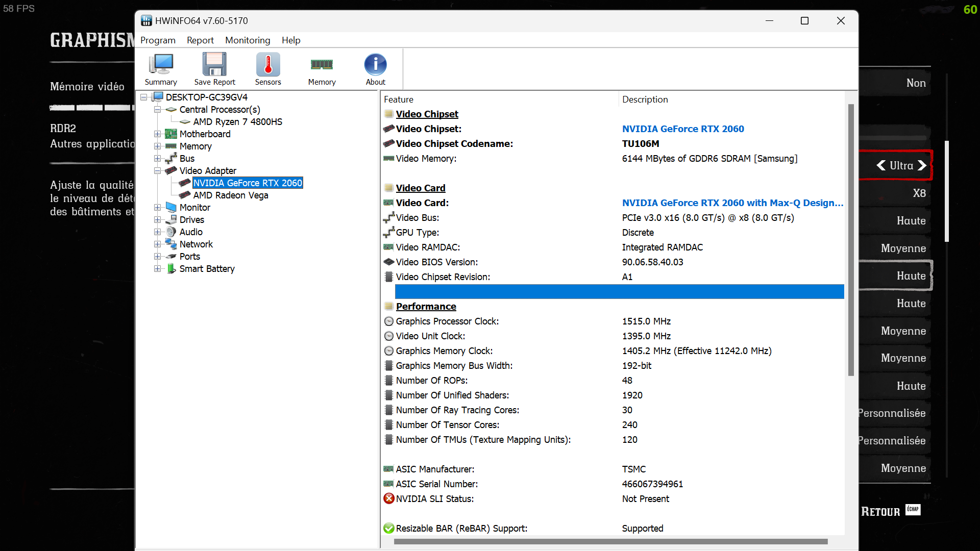Screen dimensions: 980x551
Task: Click the DESKTOP-GC39GV4 computer icon
Action: pos(158,97)
